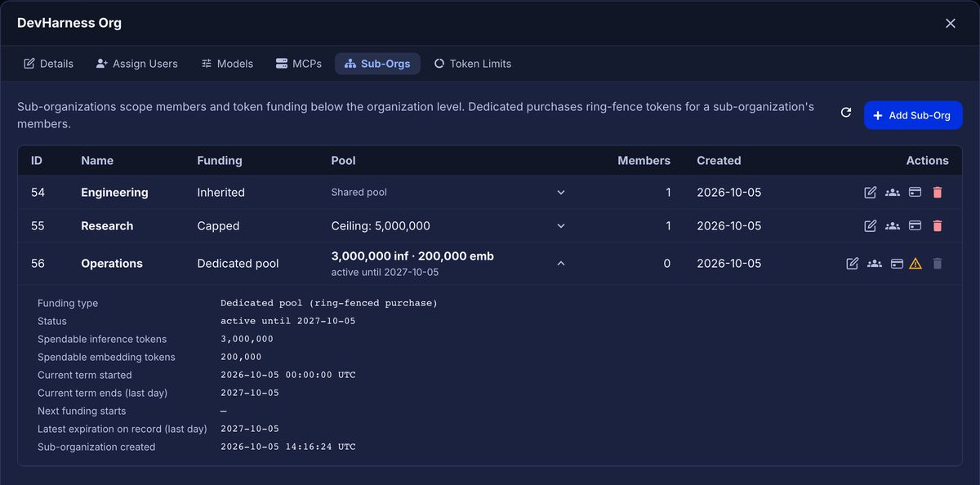The height and width of the screenshot is (485, 980).
Task: Click 'Spendable embedding tokens' label
Action: click(106, 357)
